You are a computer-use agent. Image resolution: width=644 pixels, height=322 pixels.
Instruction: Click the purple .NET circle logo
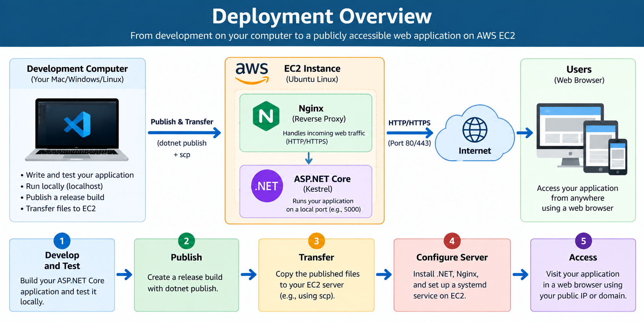click(267, 186)
